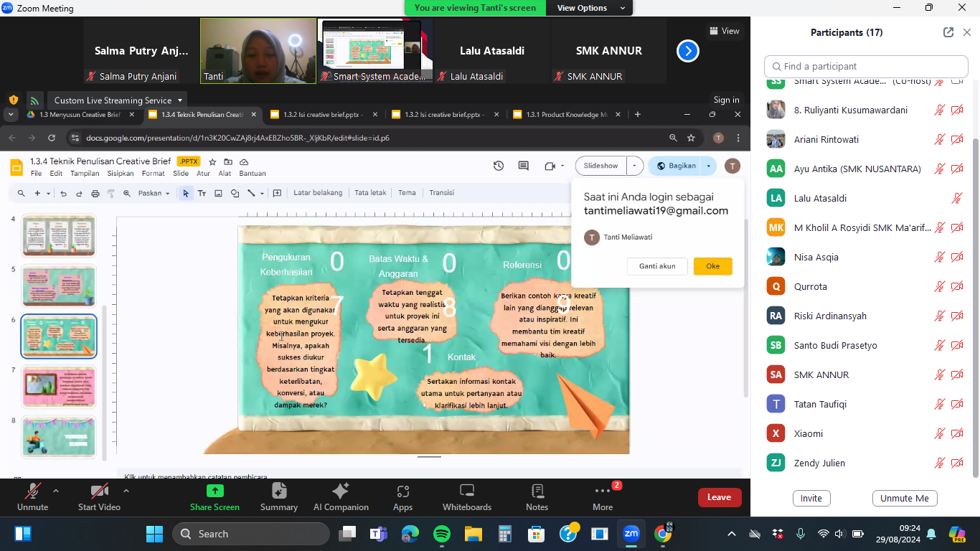Switch to 1.3 Menyusun Creative Brief browser tab
This screenshot has height=551, width=980.
click(80, 115)
